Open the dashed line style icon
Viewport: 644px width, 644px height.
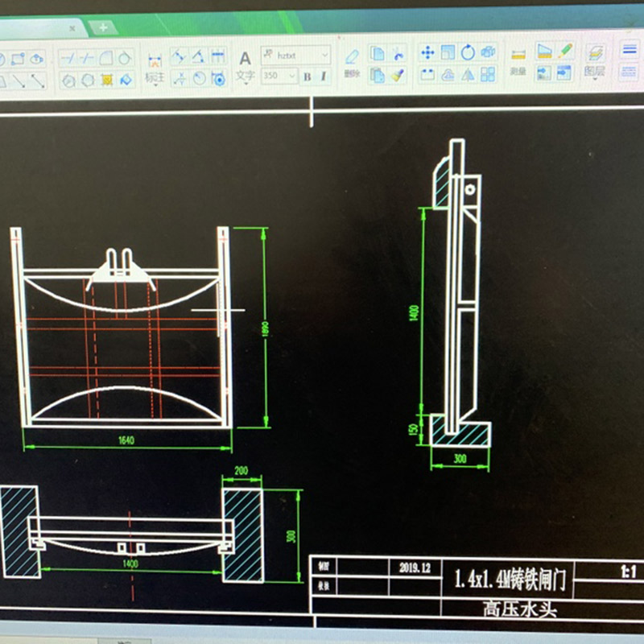(x=630, y=72)
